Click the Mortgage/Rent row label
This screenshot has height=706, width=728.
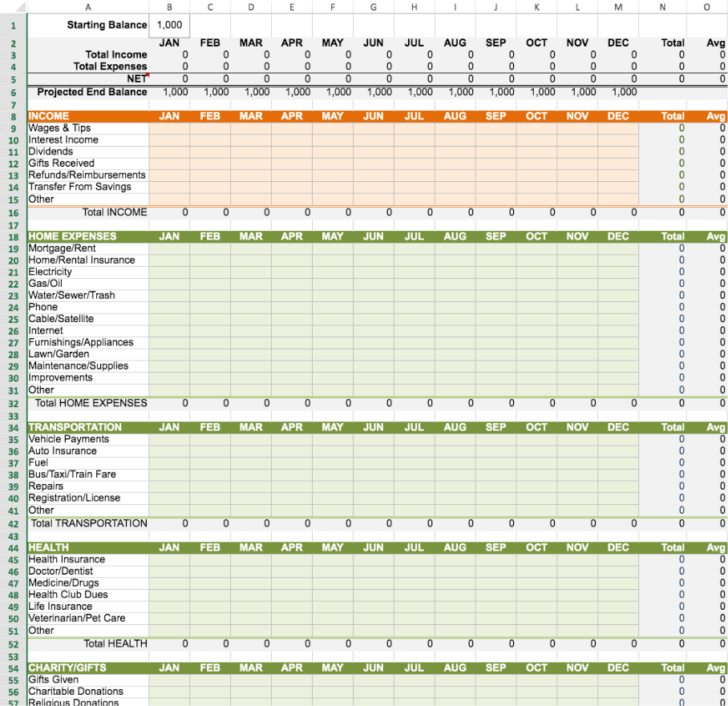[x=63, y=248]
